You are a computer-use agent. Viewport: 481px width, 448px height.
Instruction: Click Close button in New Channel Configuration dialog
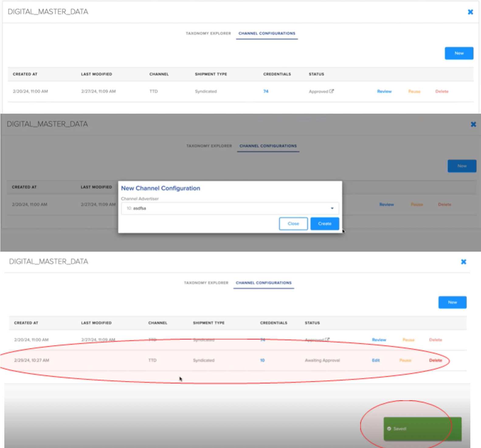293,224
